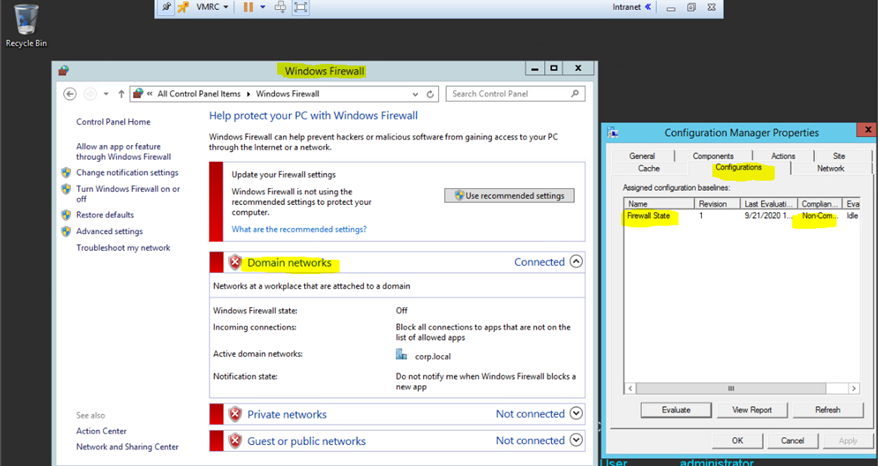Open Action Center under See also
The width and height of the screenshot is (878, 466).
(101, 431)
